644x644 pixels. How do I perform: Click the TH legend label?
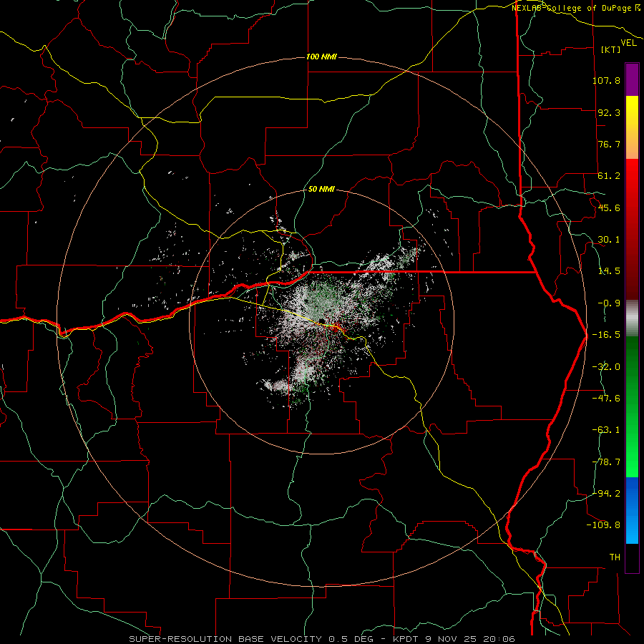tap(615, 557)
